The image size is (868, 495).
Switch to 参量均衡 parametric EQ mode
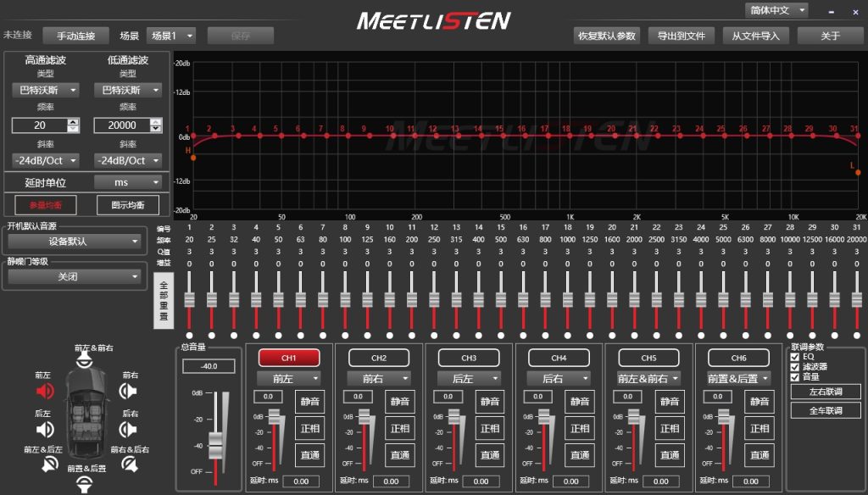pos(46,205)
